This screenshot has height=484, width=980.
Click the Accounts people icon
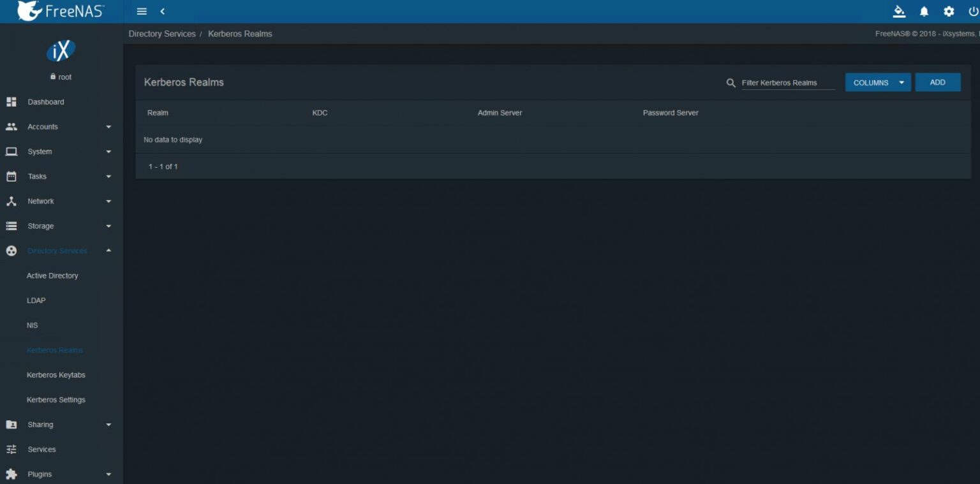(11, 127)
